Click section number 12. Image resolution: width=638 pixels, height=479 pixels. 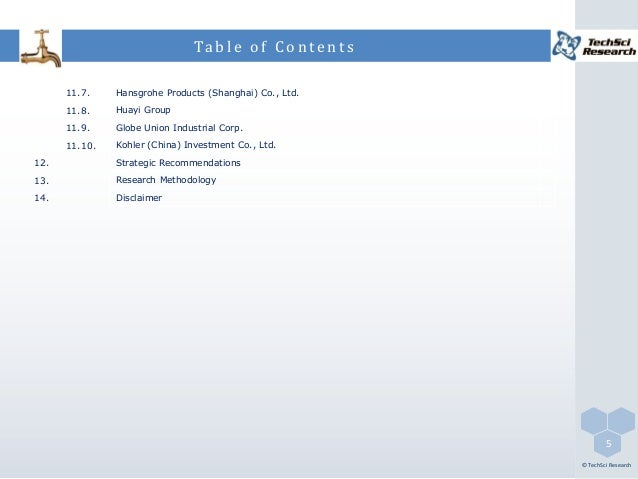(x=42, y=163)
